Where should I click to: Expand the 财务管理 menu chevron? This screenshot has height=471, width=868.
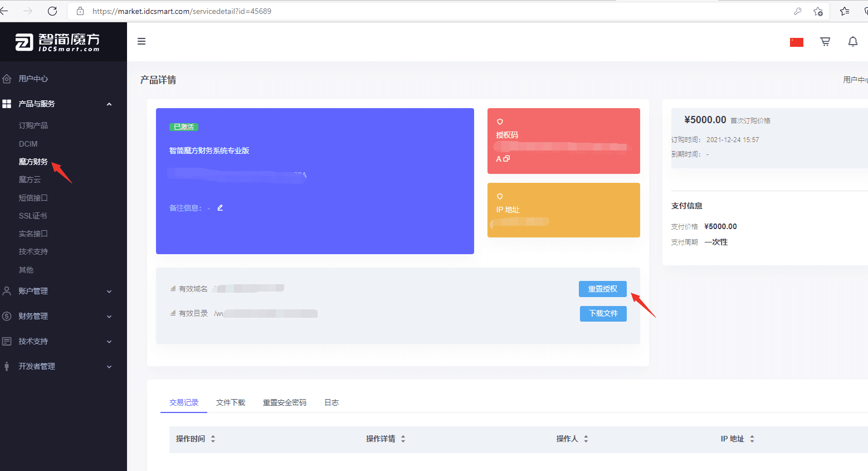tap(109, 317)
